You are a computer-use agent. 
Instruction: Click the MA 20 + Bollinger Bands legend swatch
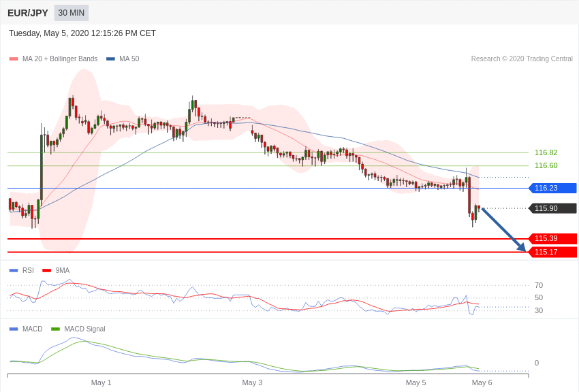[x=14, y=59]
